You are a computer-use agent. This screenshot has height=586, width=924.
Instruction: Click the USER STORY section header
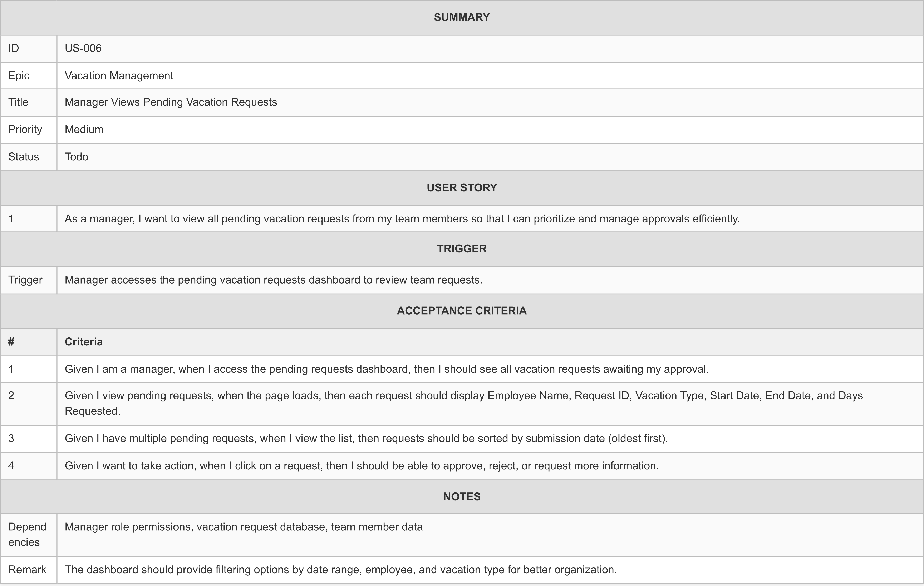coord(462,187)
